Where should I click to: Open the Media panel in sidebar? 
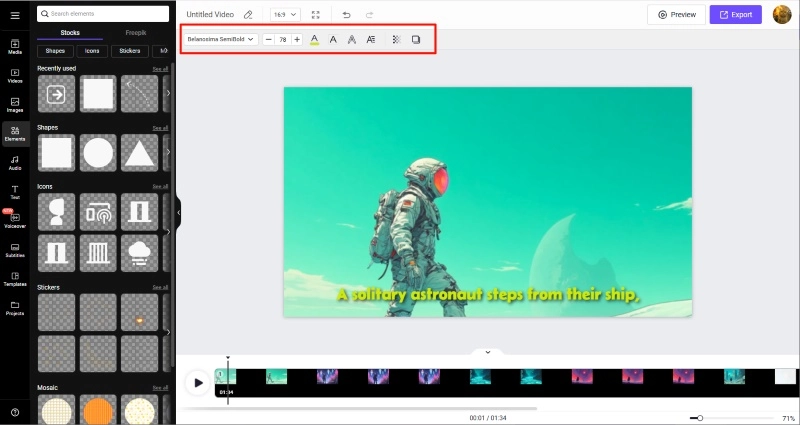[x=15, y=46]
